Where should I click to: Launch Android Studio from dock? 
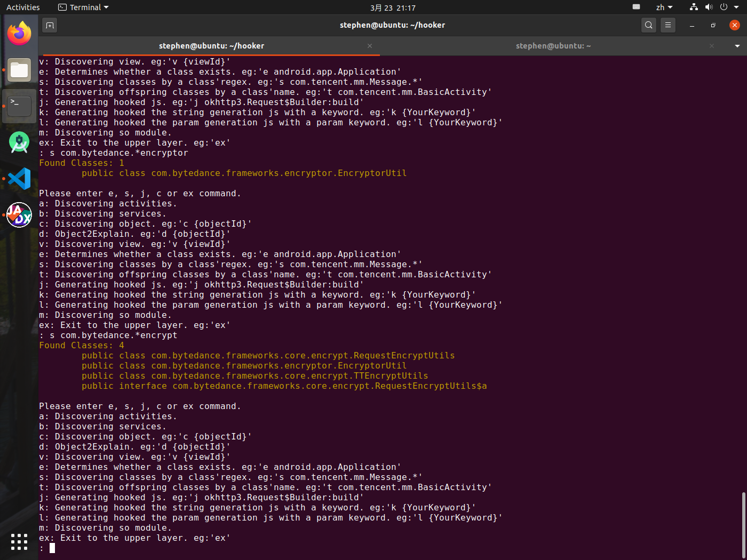pos(19,142)
